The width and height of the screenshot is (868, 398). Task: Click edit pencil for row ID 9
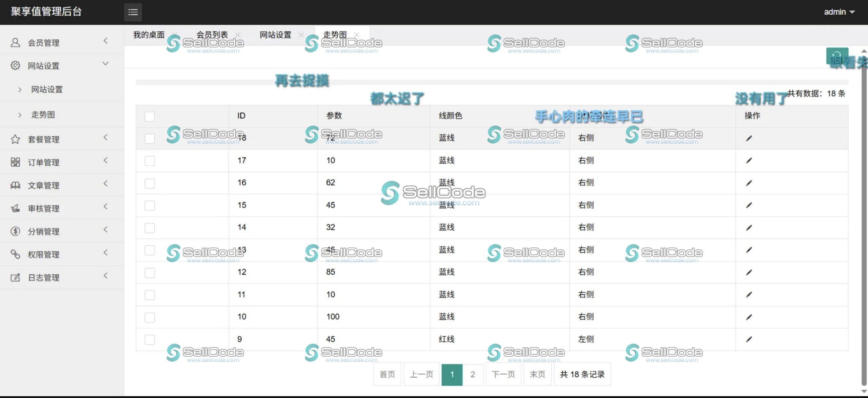click(x=749, y=339)
